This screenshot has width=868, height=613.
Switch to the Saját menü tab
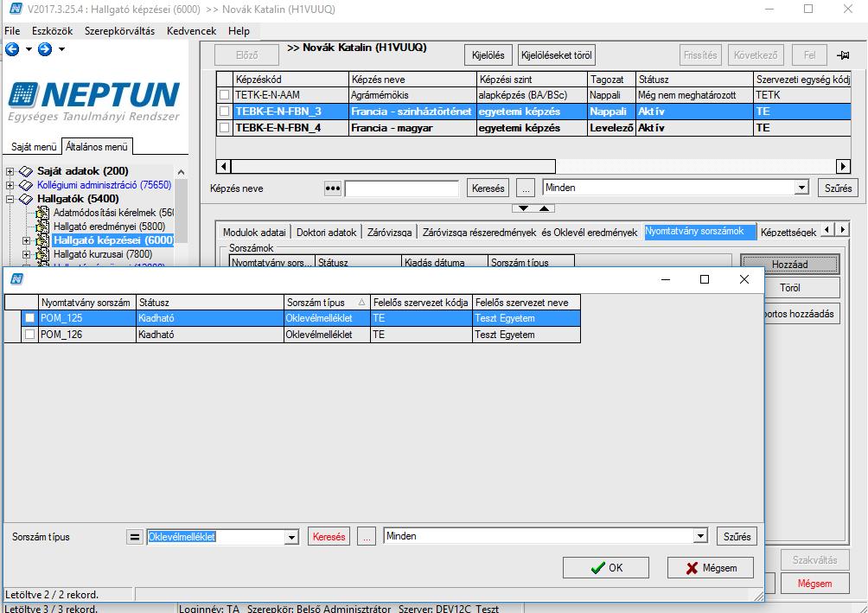tap(34, 147)
